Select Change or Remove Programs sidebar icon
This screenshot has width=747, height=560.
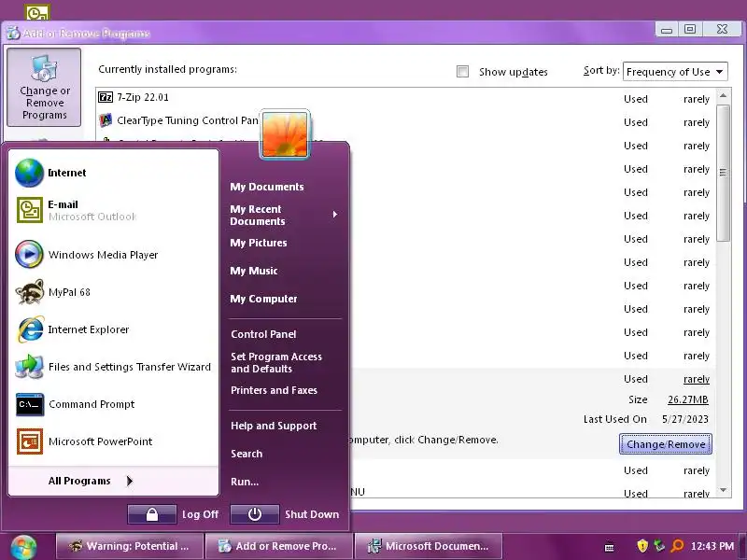44,88
